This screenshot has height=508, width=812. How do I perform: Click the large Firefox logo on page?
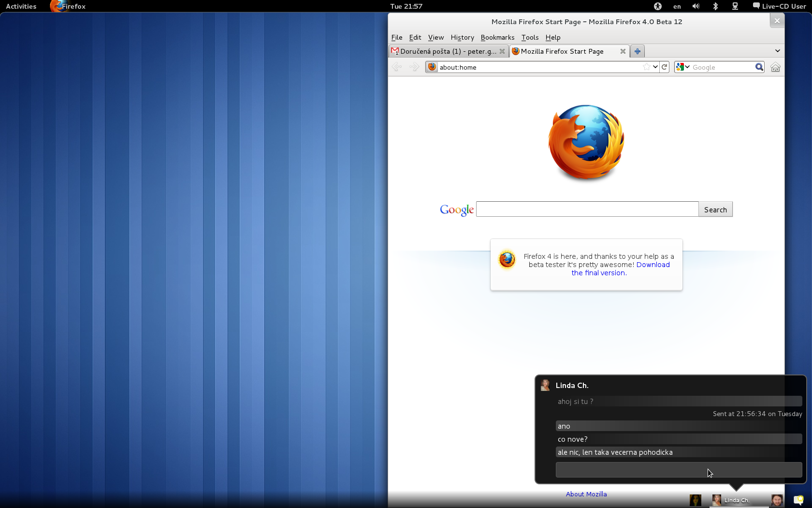pos(586,143)
